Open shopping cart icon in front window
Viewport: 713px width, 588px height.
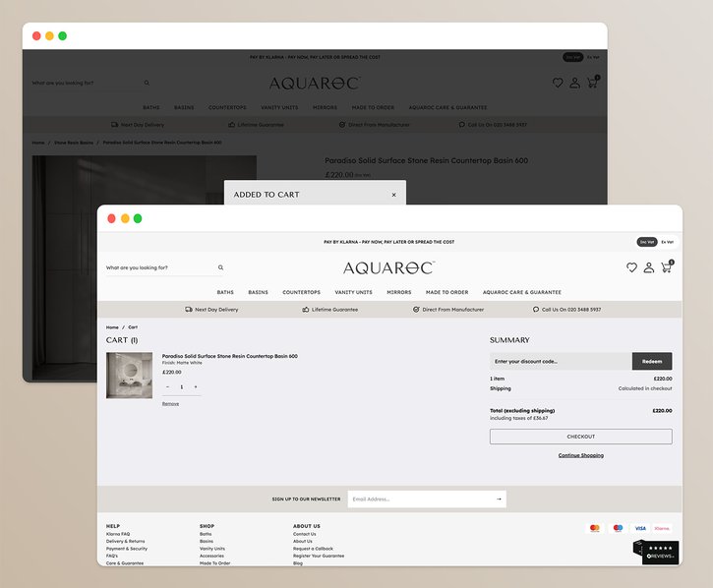pyautogui.click(x=667, y=267)
